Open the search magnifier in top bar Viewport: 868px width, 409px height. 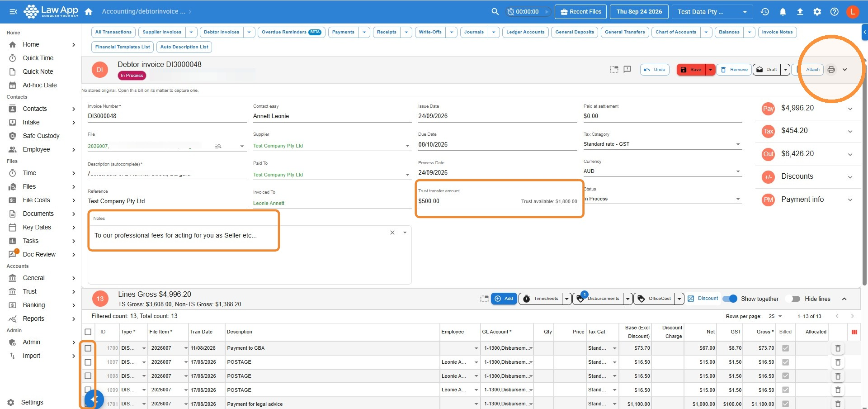[495, 12]
